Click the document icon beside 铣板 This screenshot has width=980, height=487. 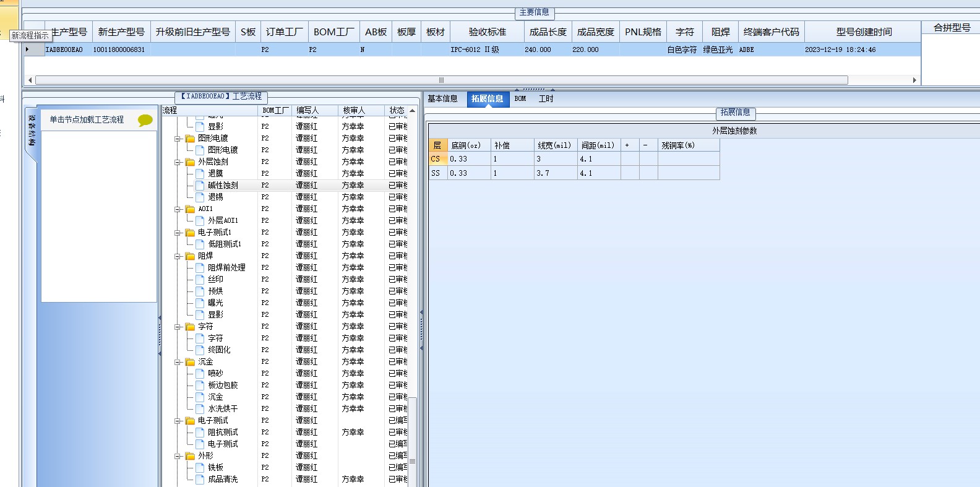200,467
